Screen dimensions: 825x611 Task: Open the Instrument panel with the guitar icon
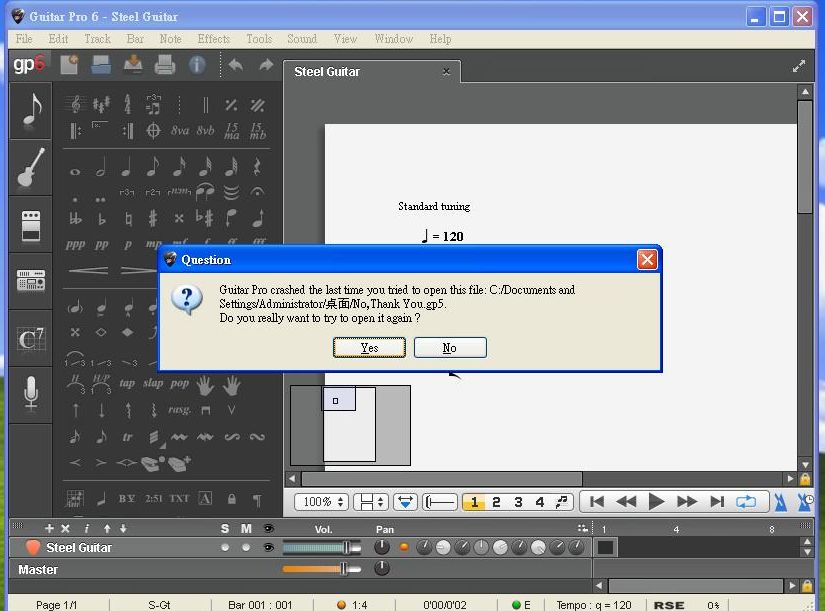31,167
